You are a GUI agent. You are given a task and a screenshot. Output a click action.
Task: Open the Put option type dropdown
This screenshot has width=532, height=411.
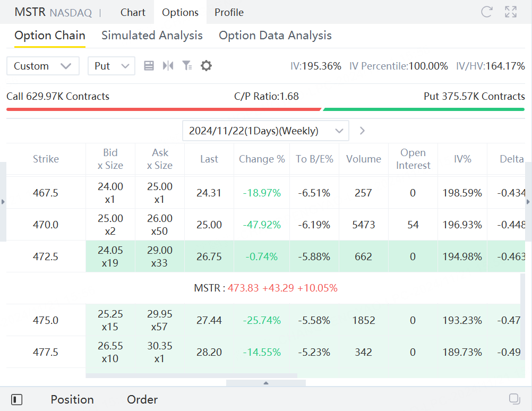pos(111,66)
